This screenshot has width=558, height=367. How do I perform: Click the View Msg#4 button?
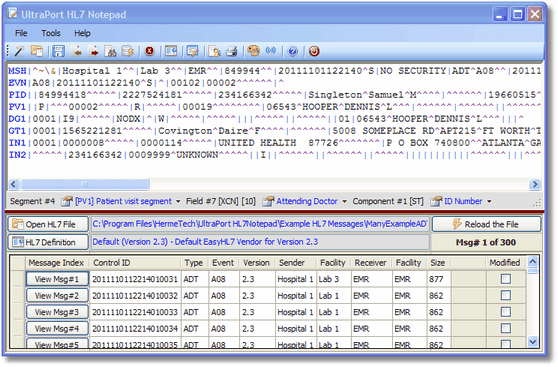click(x=57, y=329)
